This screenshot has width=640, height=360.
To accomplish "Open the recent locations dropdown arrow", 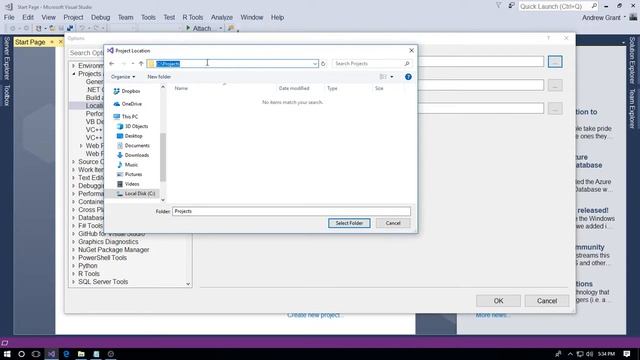I will click(133, 64).
